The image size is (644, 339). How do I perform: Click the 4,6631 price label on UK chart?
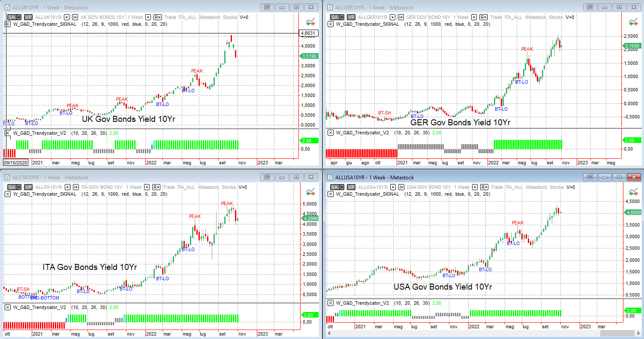(309, 33)
